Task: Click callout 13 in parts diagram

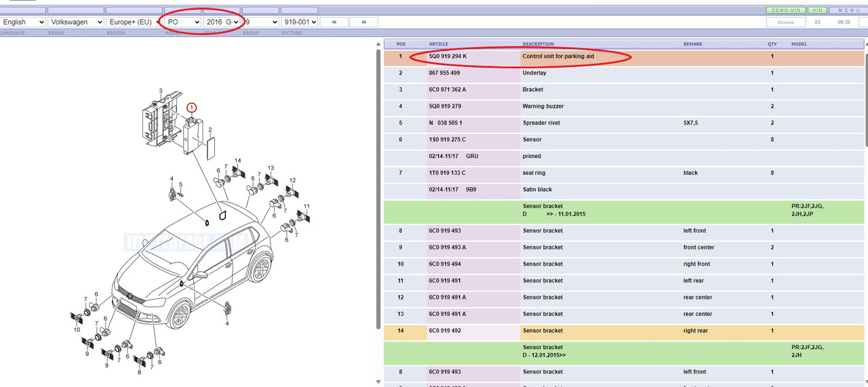Action: pyautogui.click(x=271, y=167)
